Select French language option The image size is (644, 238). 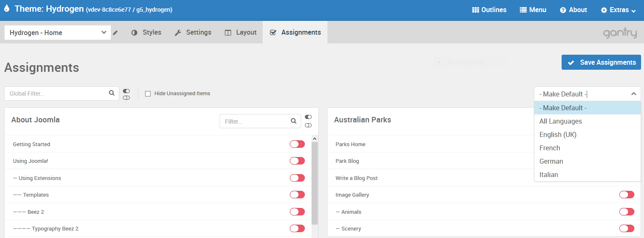(x=588, y=148)
